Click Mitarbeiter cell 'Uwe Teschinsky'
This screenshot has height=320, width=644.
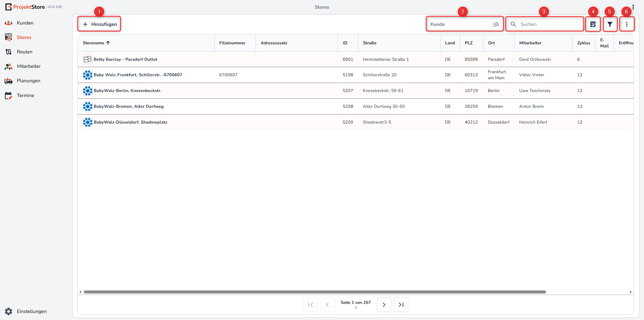(535, 91)
